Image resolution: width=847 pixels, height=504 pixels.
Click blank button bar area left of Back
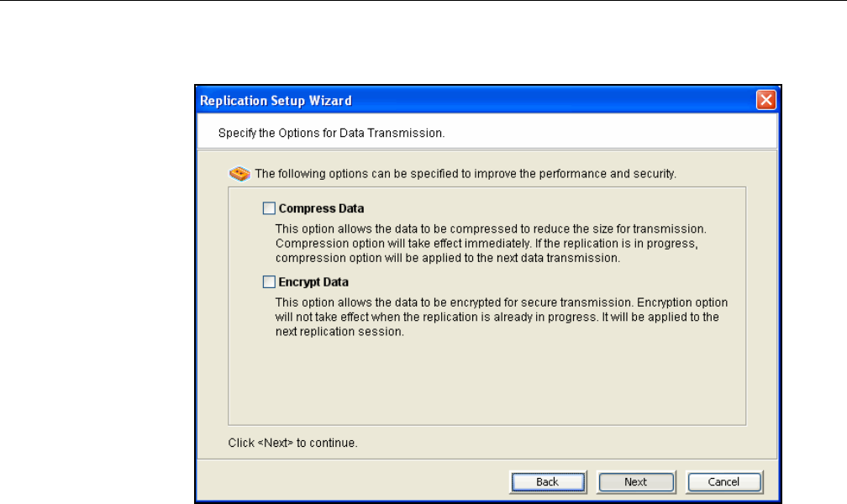pyautogui.click(x=353, y=482)
